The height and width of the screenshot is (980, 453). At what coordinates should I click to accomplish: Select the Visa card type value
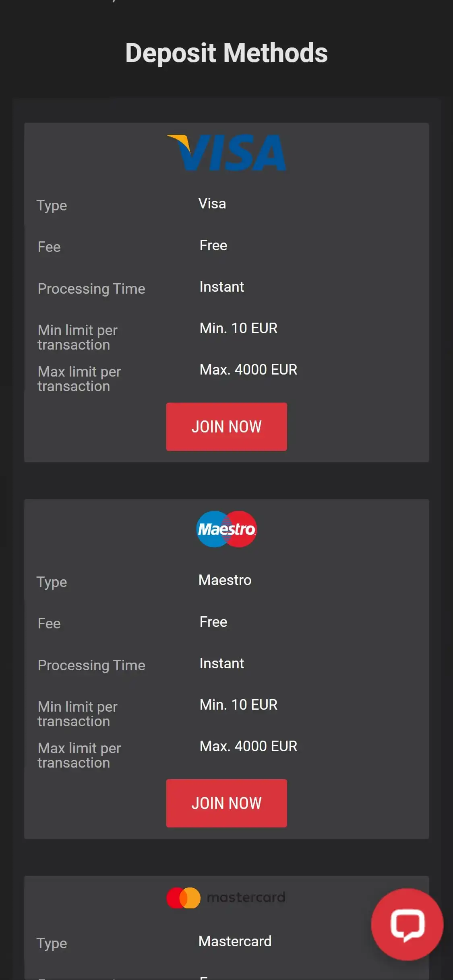click(212, 203)
